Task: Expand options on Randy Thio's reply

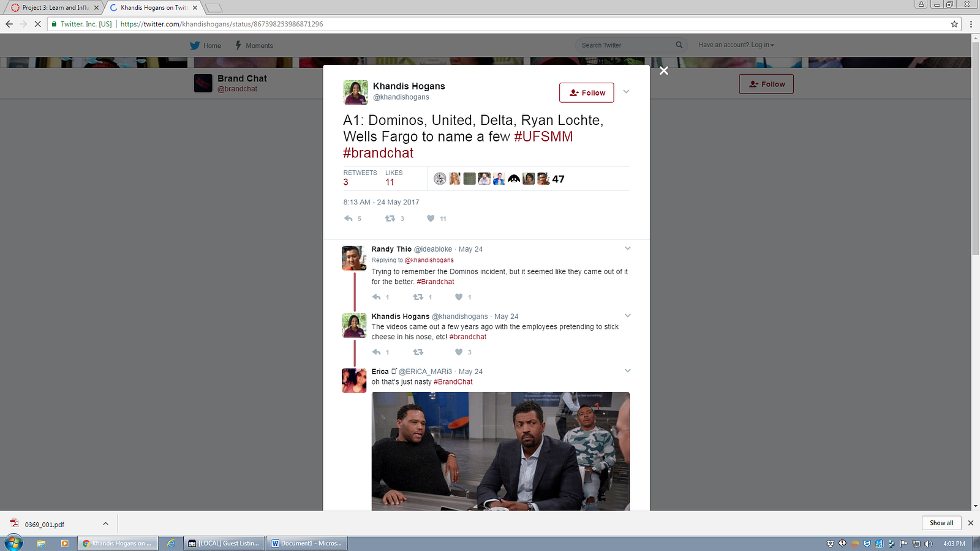Action: click(x=627, y=249)
